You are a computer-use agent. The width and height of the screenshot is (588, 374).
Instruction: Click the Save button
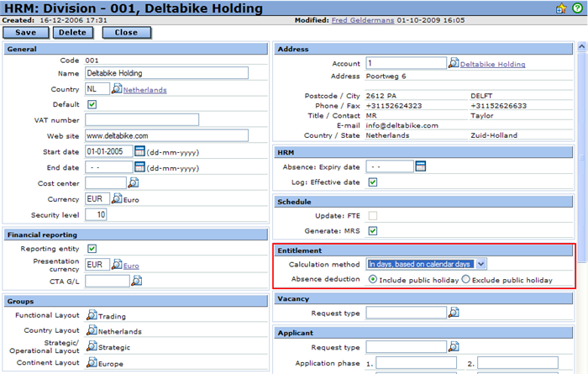coord(25,33)
